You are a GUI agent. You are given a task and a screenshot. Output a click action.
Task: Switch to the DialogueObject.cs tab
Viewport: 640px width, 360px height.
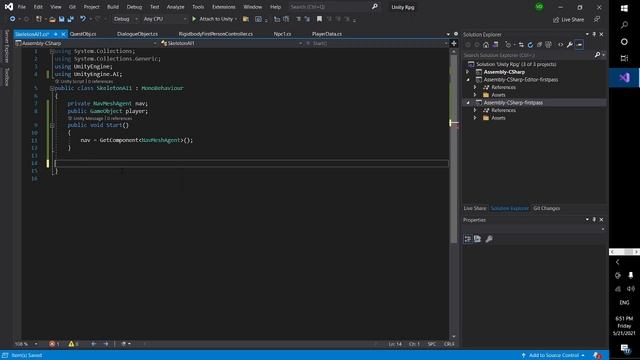point(137,34)
